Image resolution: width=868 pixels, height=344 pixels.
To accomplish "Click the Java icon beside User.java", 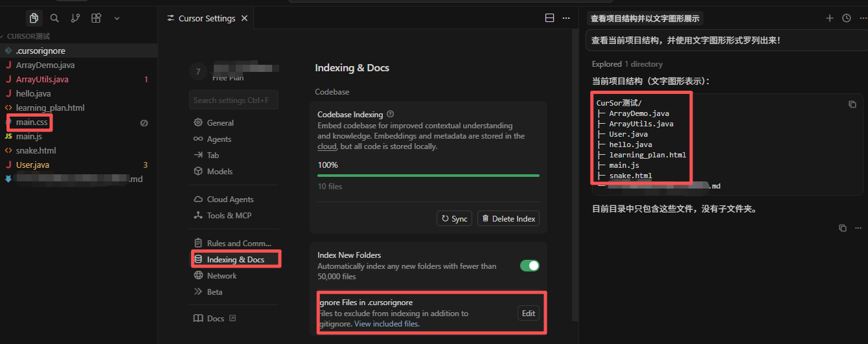I will click(x=8, y=165).
